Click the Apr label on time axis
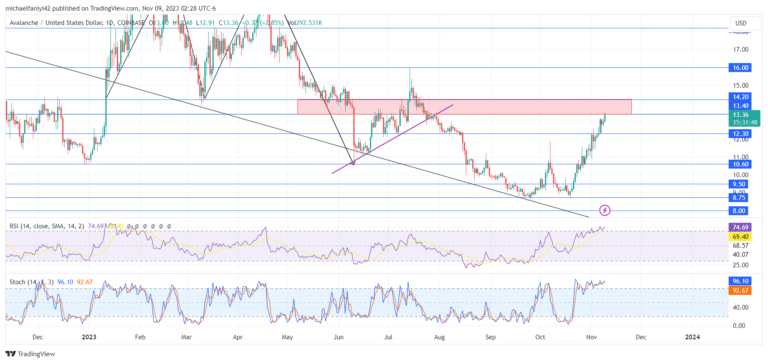 (238, 337)
